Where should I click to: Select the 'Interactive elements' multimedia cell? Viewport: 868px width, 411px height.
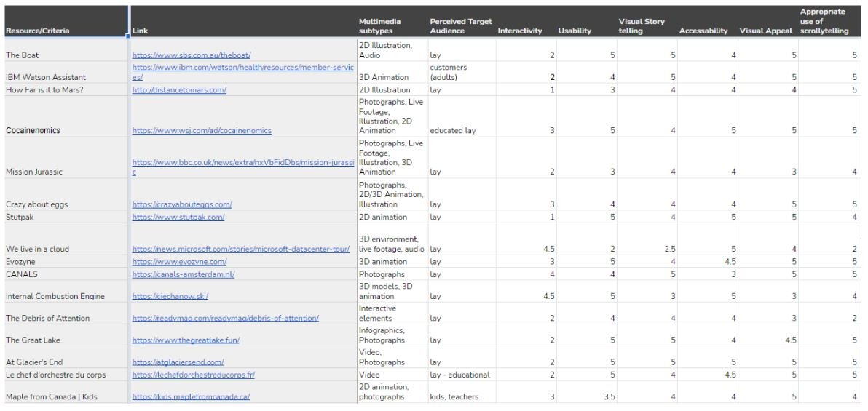coord(391,314)
